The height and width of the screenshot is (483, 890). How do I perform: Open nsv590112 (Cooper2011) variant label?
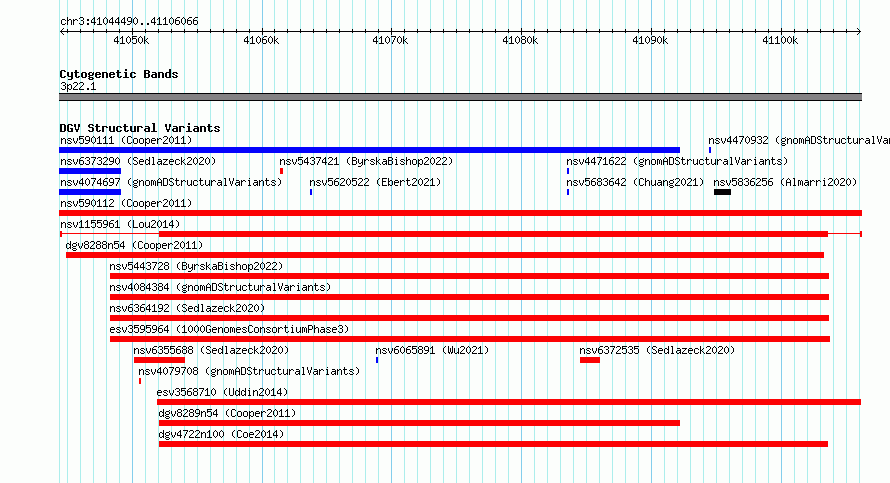pyautogui.click(x=126, y=203)
